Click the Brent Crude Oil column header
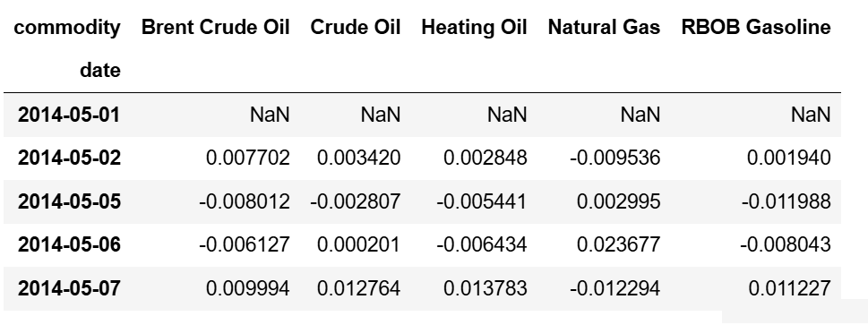 click(215, 27)
